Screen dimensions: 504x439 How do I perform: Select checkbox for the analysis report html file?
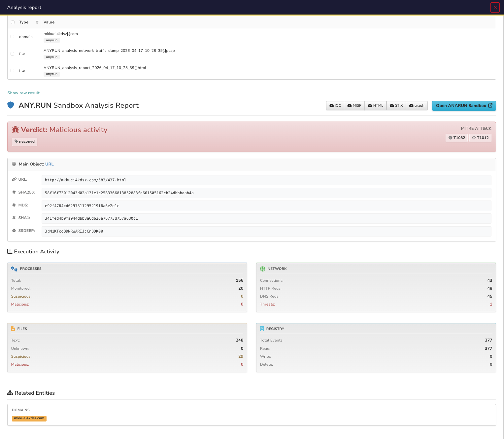pos(13,70)
